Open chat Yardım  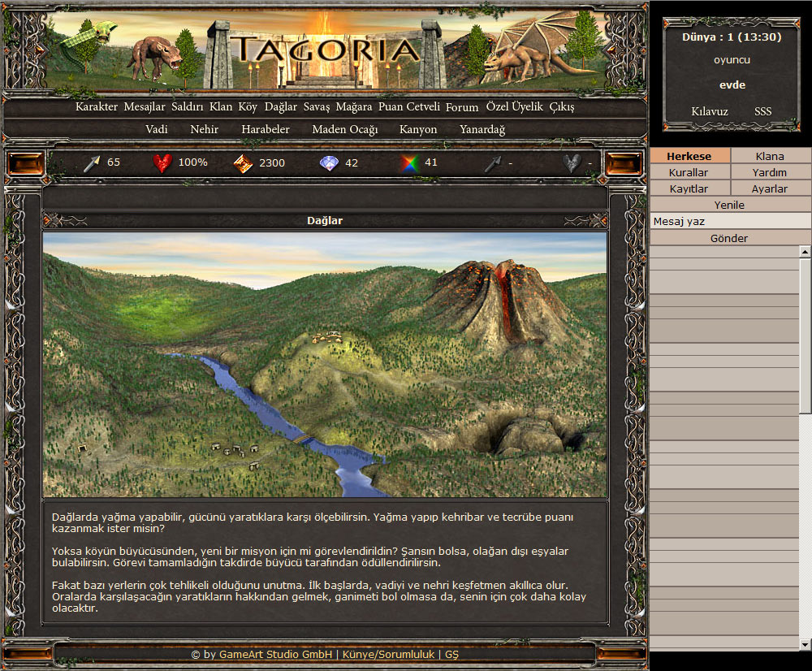(770, 172)
